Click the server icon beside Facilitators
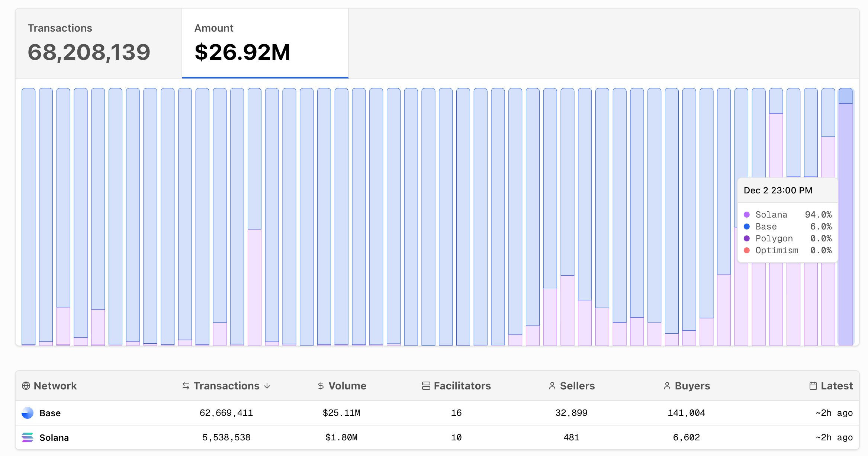 point(426,386)
